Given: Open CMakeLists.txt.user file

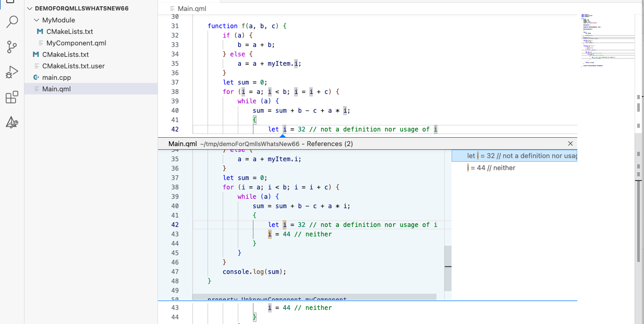Looking at the screenshot, I should click(x=73, y=66).
